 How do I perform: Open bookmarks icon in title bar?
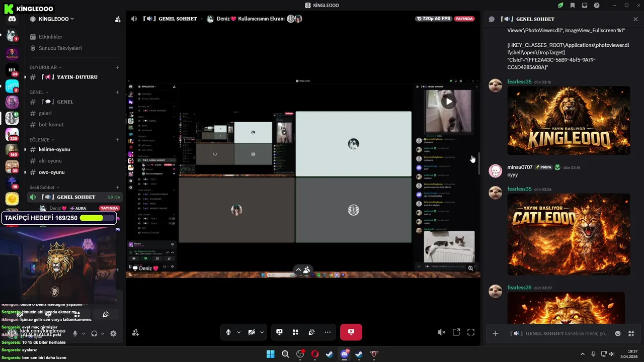573,6
